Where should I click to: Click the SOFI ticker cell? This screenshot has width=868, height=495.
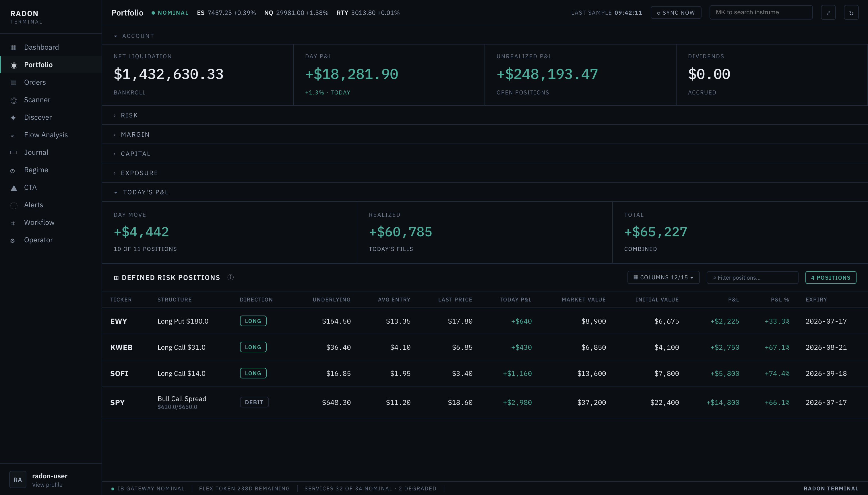coord(119,374)
